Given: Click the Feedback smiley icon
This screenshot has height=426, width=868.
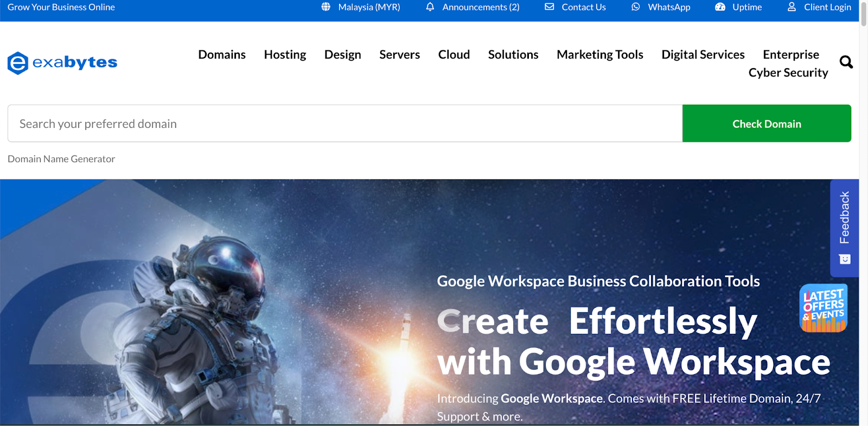Looking at the screenshot, I should point(845,259).
